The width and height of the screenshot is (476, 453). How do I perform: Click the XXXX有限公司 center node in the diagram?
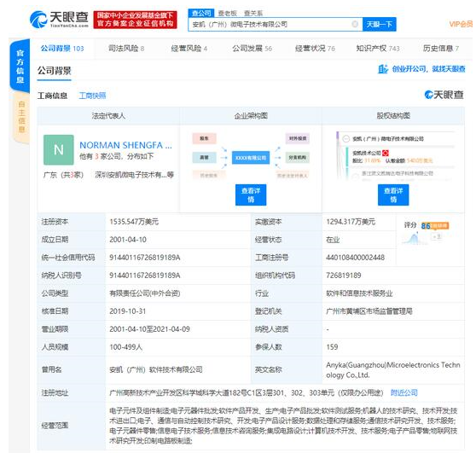(x=251, y=158)
